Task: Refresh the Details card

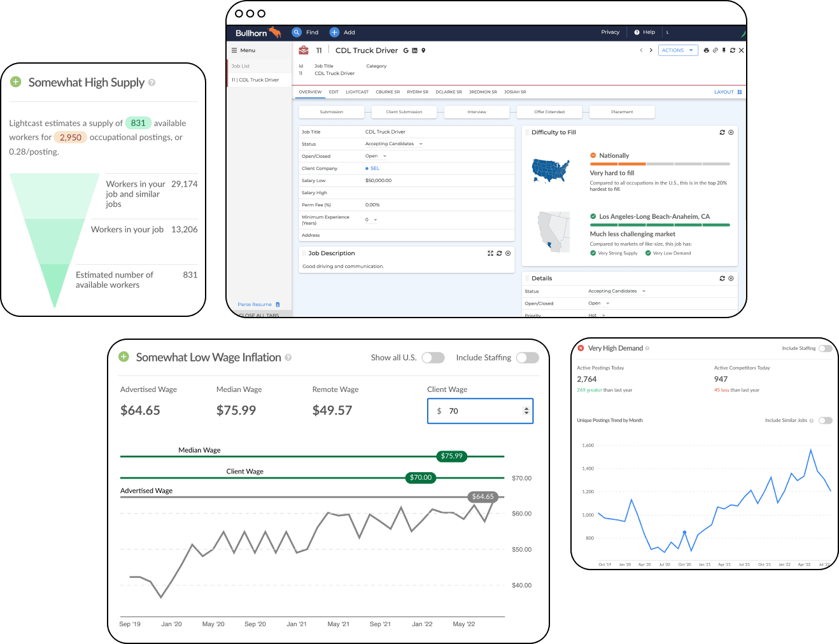Action: tap(723, 278)
